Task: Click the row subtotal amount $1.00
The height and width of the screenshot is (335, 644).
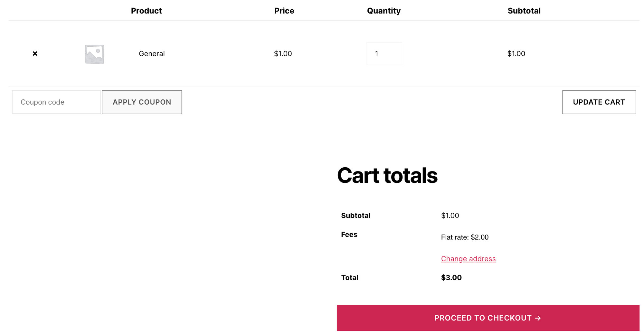Action: [x=516, y=54]
